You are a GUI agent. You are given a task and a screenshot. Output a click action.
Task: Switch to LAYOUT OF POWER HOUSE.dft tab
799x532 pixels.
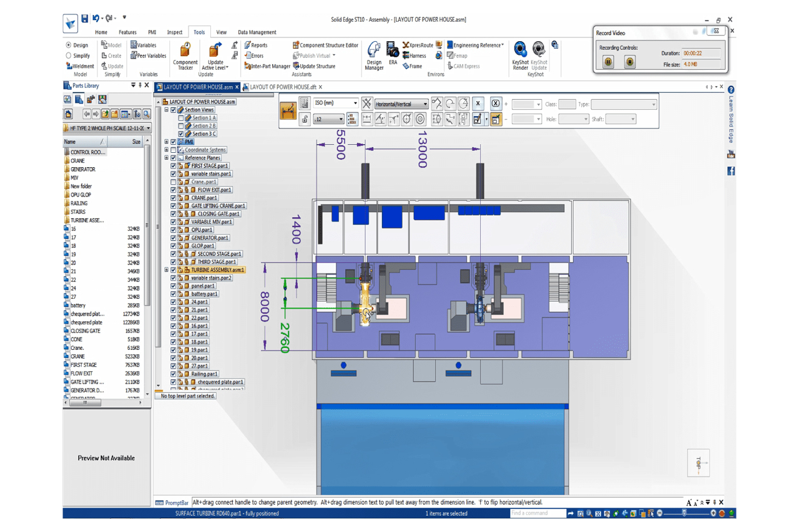[x=282, y=87]
